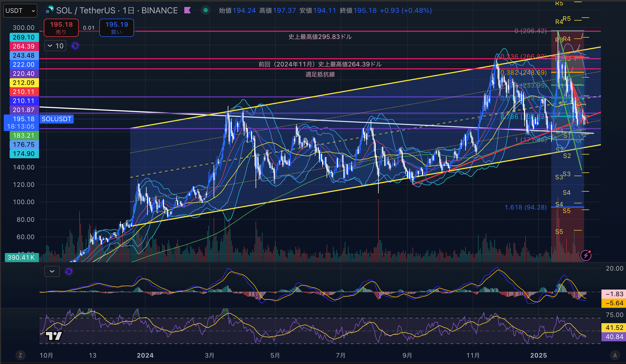Click the 183.21 green price label

pyautogui.click(x=24, y=136)
